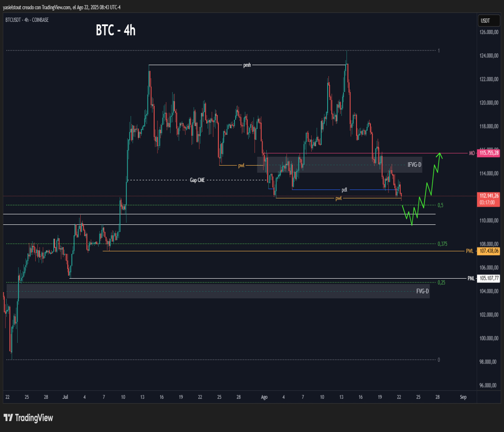Viewport: 504px width, 432px height.
Task: Click the 126.000,00 price axis label
Action: pyautogui.click(x=489, y=32)
